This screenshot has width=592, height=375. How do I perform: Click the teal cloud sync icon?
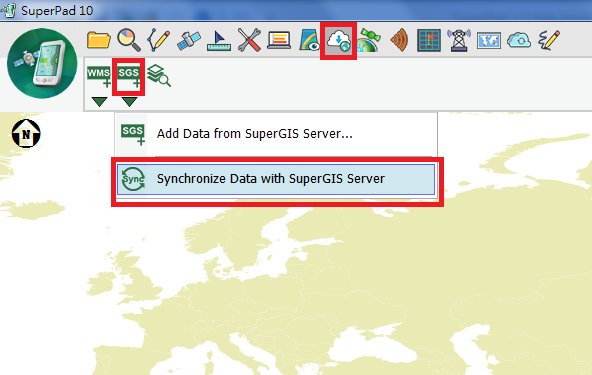click(519, 40)
